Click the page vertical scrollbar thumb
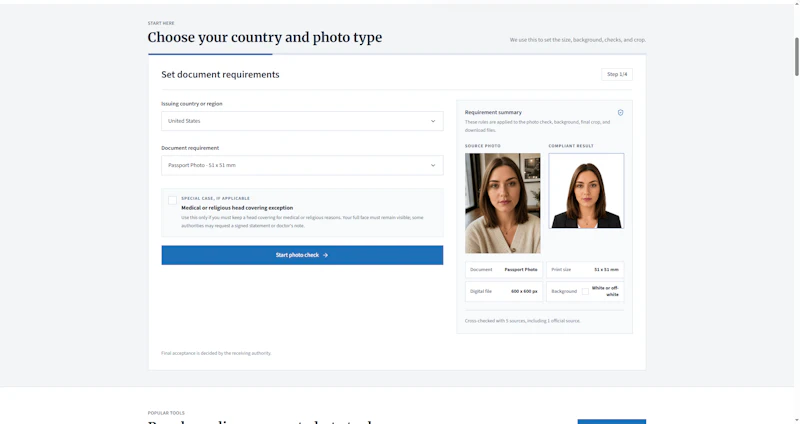 [x=796, y=56]
